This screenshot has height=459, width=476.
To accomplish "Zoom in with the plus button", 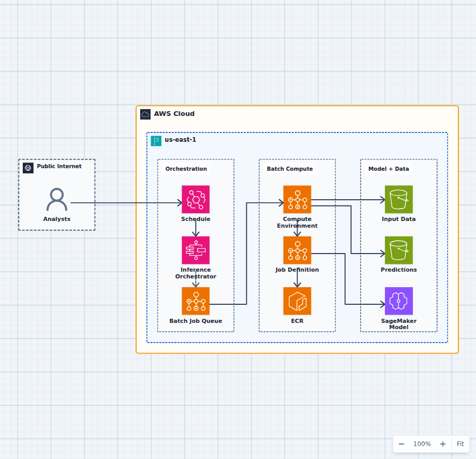I will (443, 444).
